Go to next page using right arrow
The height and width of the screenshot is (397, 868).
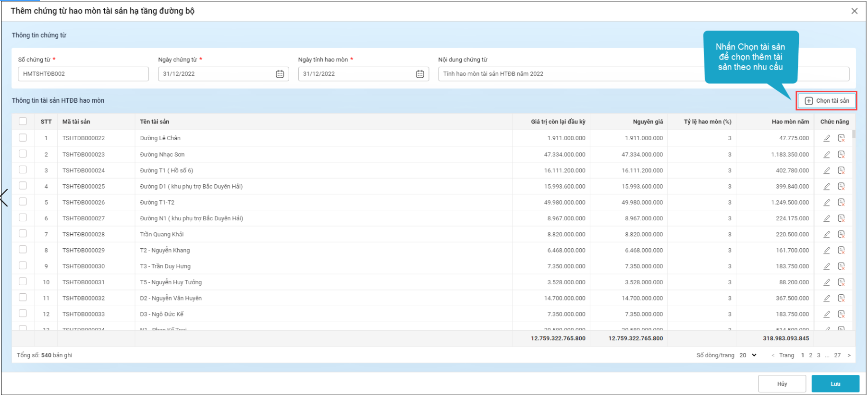849,355
